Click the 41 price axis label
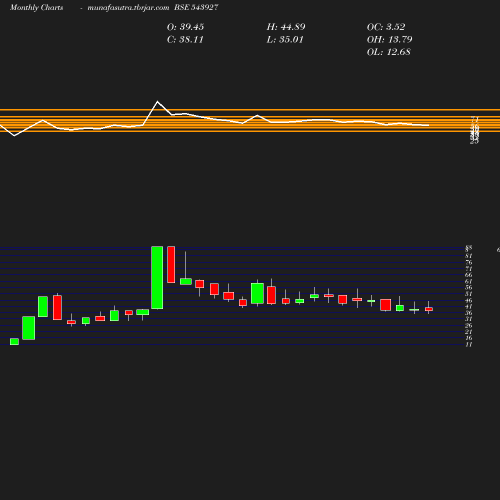This screenshot has width=500, height=500. point(469,306)
